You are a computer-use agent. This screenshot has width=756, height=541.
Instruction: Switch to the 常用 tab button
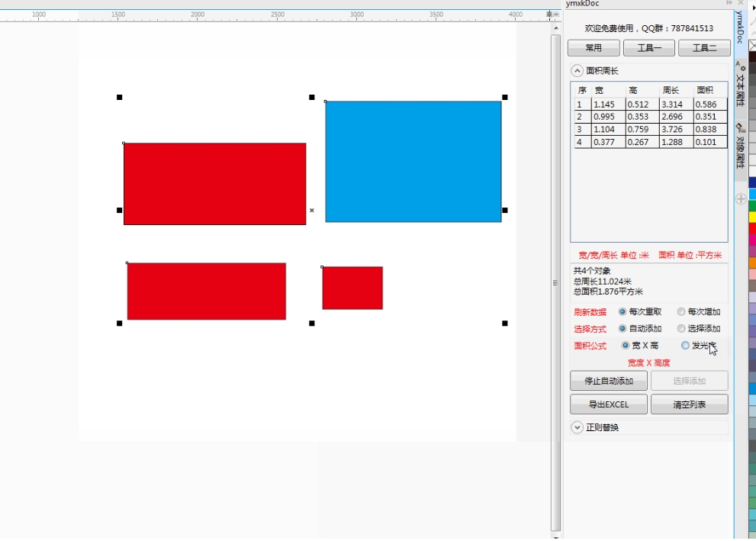(x=594, y=48)
